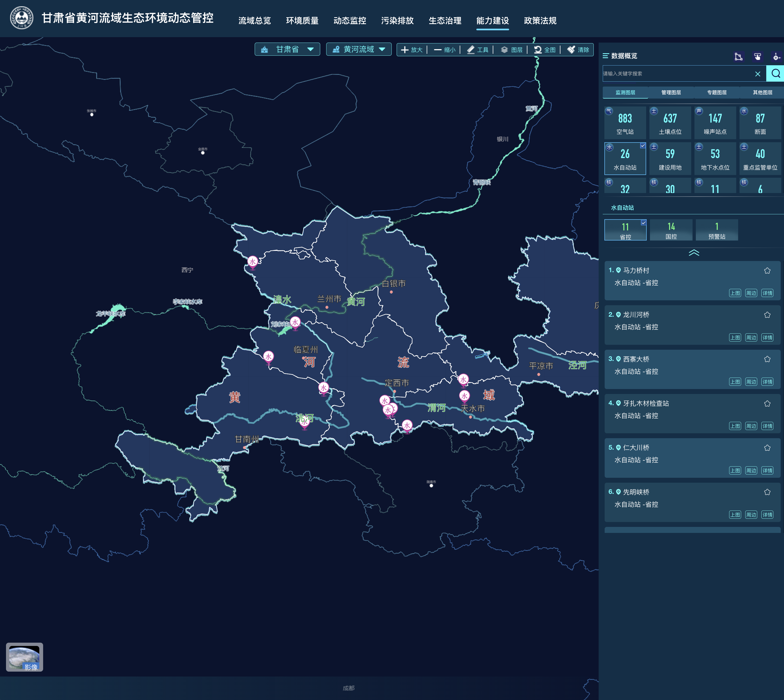Viewport: 784px width, 700px height.
Task: Click the 兰州市 label on map
Action: [x=329, y=299]
